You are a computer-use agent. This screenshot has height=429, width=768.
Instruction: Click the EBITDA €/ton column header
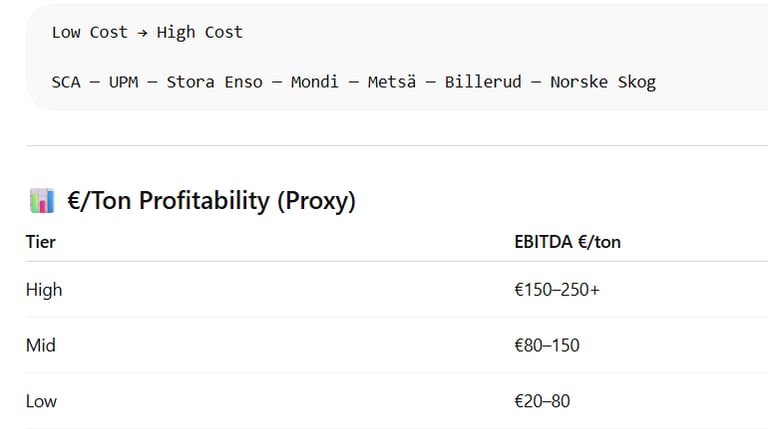[x=567, y=242]
